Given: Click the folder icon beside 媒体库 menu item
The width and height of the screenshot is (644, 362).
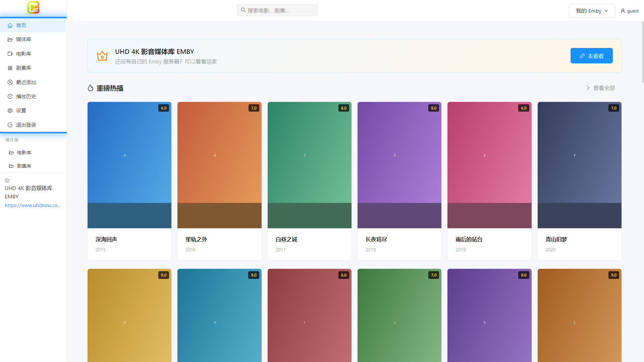Looking at the screenshot, I should point(10,40).
